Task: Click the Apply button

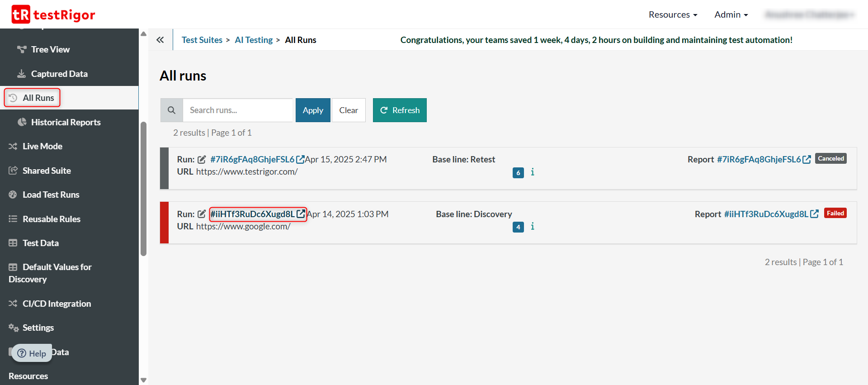Action: coord(313,110)
